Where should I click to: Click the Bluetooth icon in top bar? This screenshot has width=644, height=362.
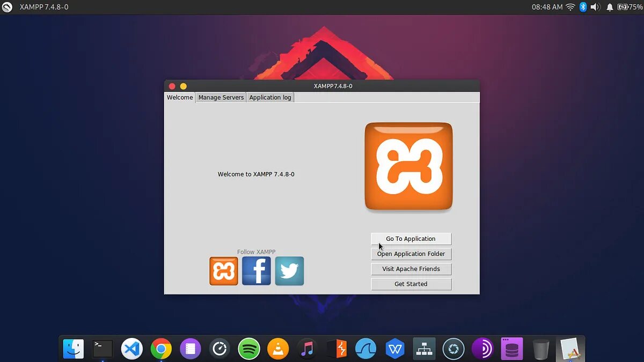pyautogui.click(x=583, y=7)
